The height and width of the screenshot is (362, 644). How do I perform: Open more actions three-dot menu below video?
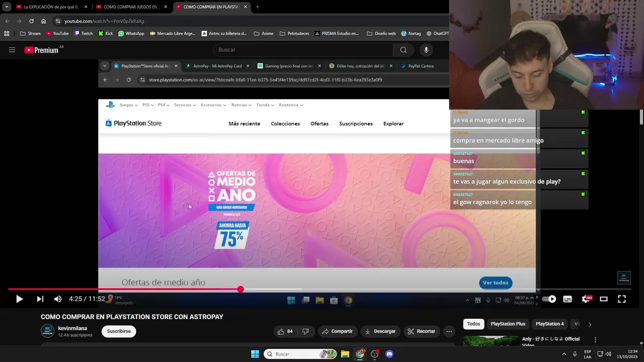click(x=449, y=331)
